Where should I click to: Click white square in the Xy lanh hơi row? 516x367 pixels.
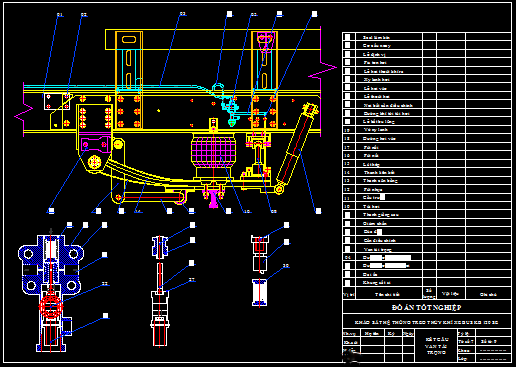click(x=347, y=79)
